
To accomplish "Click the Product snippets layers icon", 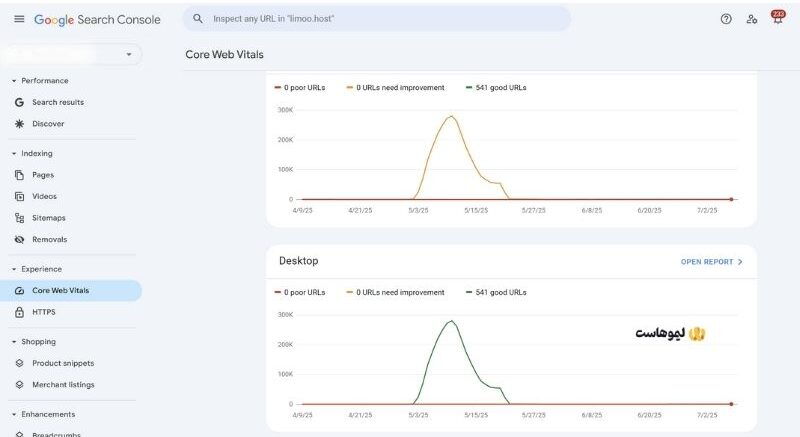I will click(x=19, y=363).
